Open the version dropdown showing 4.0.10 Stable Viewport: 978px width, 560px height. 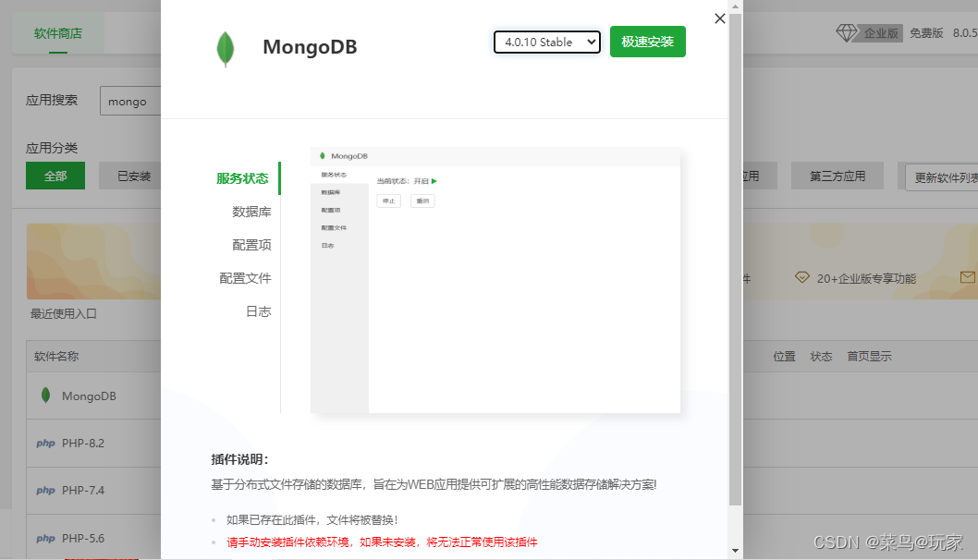coord(547,42)
